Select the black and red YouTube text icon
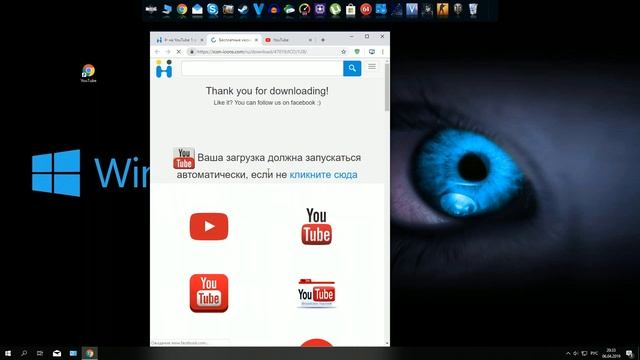Viewport: 640px width, 360px height. click(x=316, y=227)
